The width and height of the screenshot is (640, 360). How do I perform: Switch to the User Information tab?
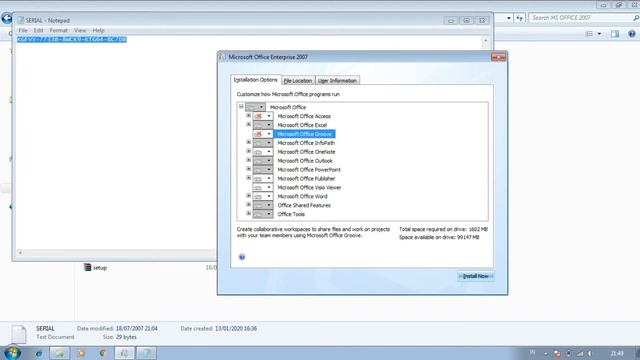tap(337, 81)
